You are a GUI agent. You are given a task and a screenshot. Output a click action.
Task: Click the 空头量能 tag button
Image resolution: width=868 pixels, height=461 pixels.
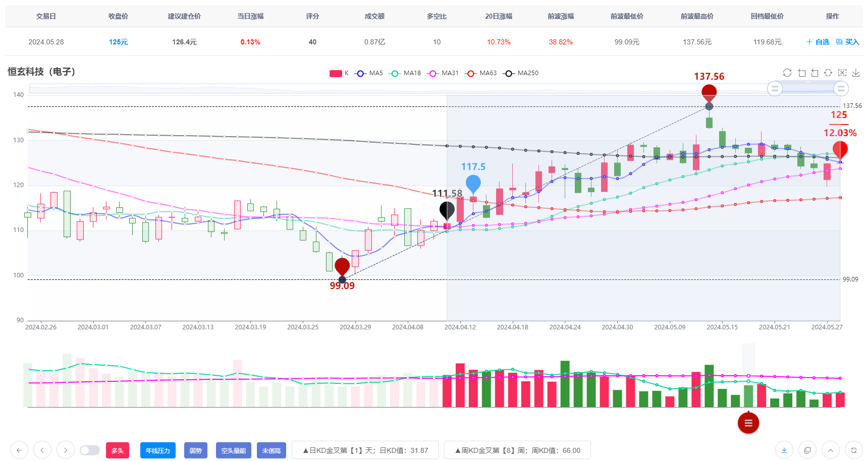click(x=234, y=450)
